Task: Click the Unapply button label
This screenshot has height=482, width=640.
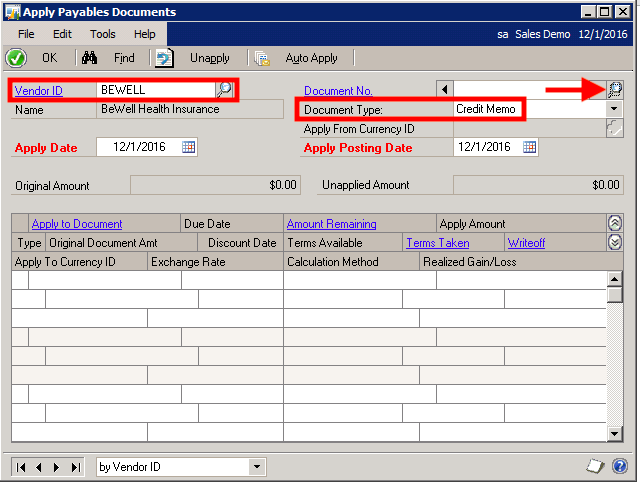Action: point(209,58)
